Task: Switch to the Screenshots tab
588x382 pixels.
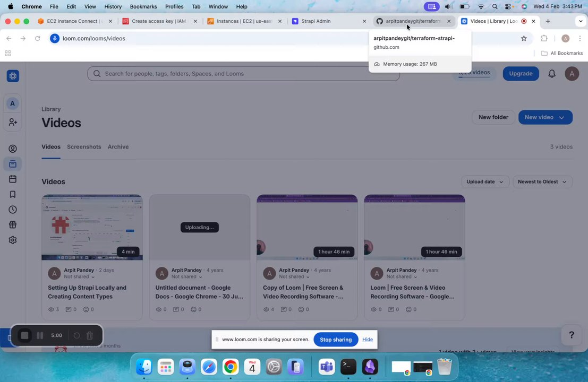Action: (x=84, y=147)
